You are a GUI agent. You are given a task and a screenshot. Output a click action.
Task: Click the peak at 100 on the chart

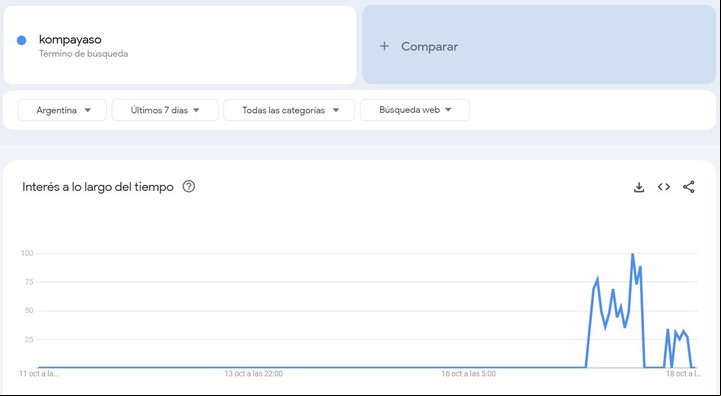pos(633,254)
